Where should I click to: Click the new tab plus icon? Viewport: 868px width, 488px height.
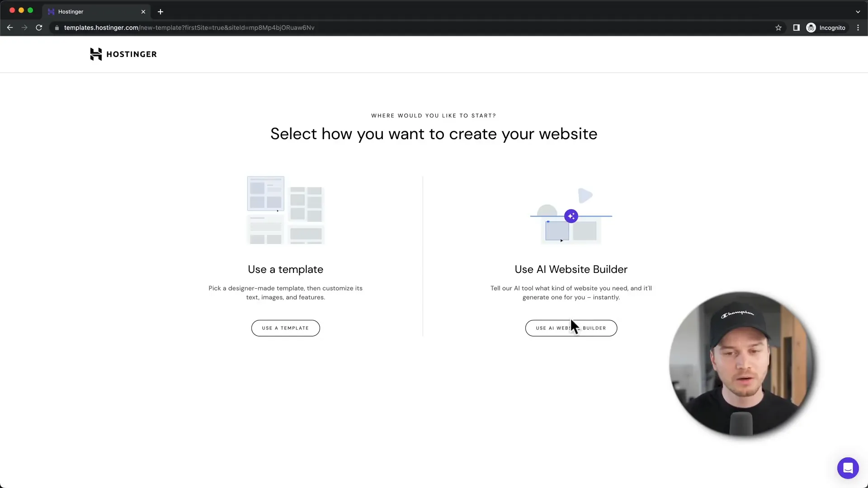[x=160, y=11]
